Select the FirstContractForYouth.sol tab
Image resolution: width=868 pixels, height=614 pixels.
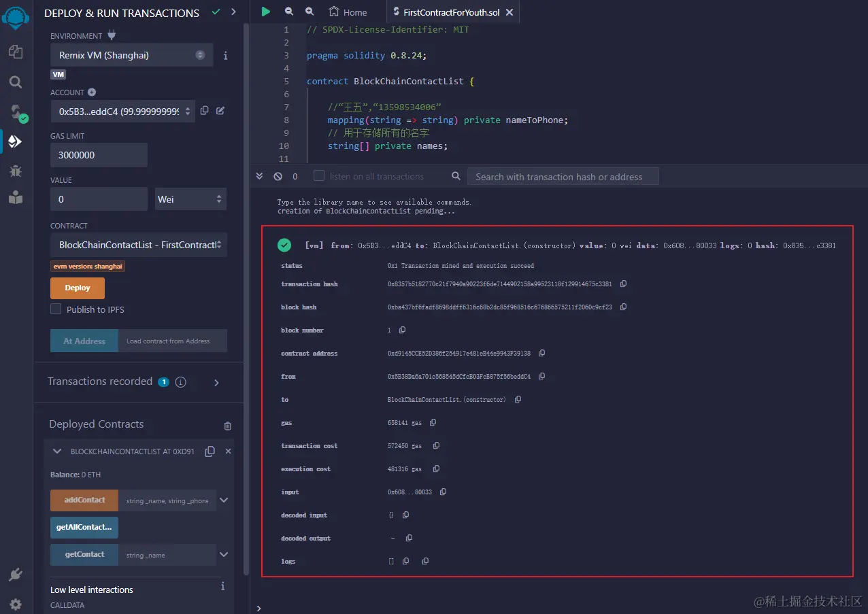452,12
